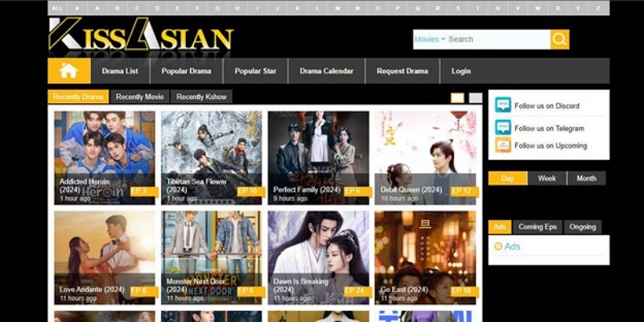
Task: Select the Recently Drama tab
Action: tap(78, 97)
